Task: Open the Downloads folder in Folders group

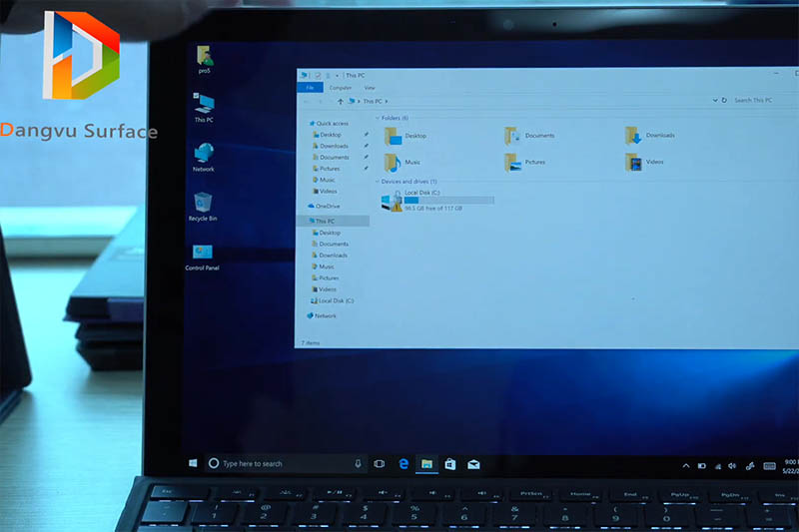Action: coord(650,135)
